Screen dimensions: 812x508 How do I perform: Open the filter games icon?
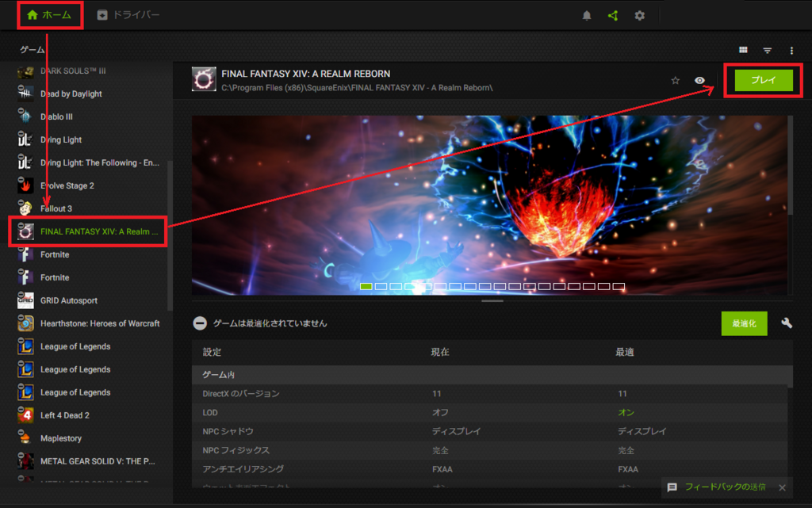(768, 50)
